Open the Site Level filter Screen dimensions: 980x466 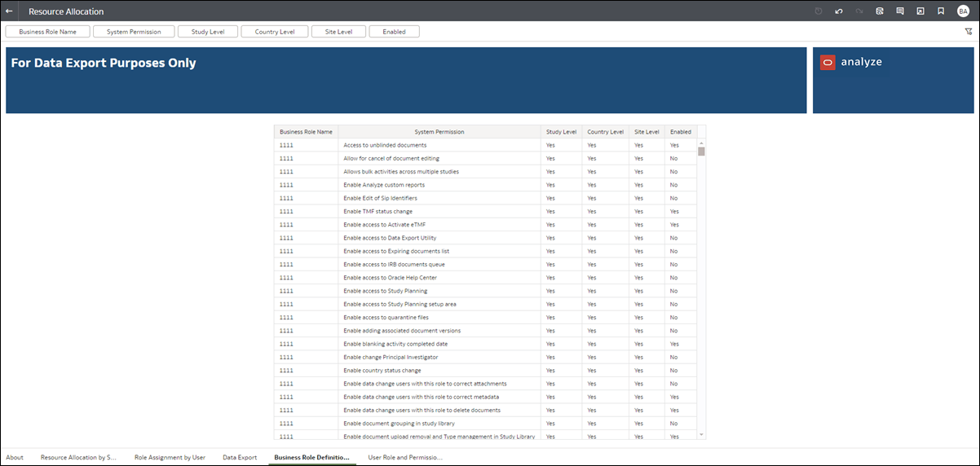(x=338, y=32)
